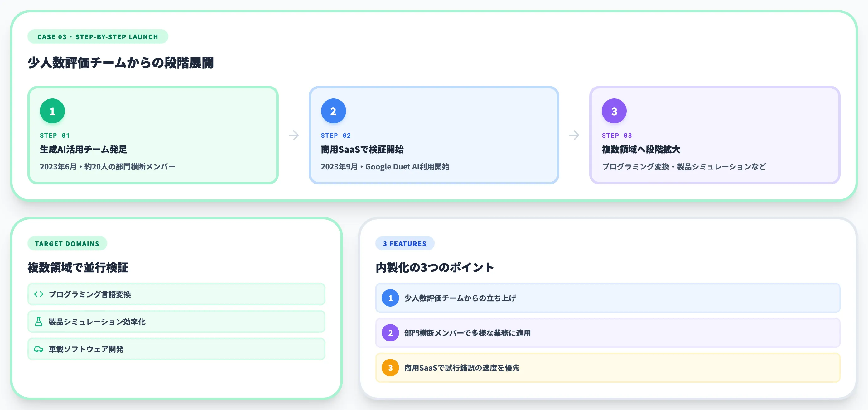Screen dimensions: 868x410
Task: Click the STEP 01 label
Action: (55, 135)
